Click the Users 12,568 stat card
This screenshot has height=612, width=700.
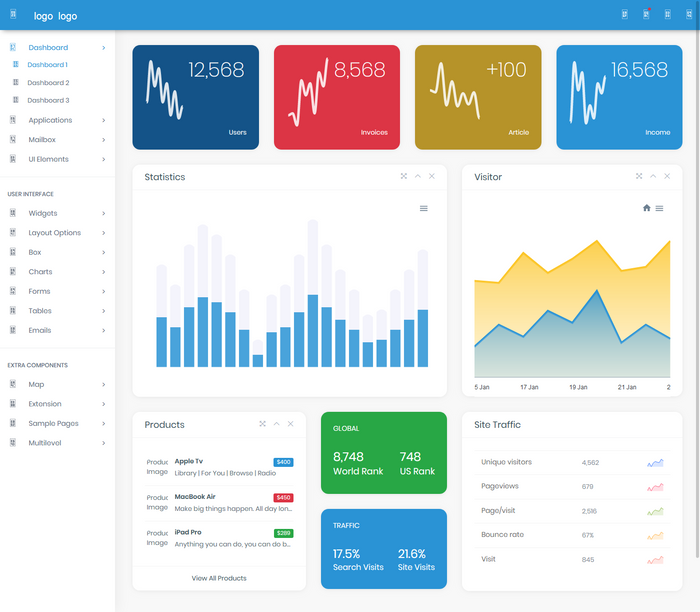(x=196, y=97)
